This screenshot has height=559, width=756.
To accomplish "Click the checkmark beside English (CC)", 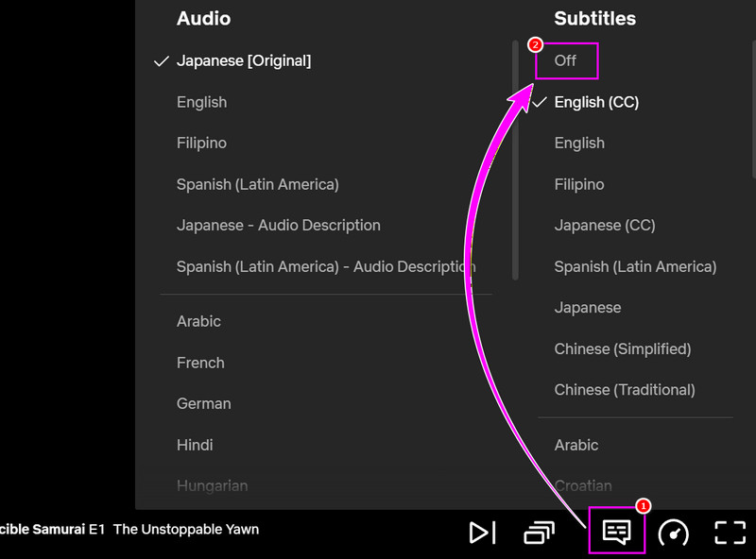I will pyautogui.click(x=539, y=102).
